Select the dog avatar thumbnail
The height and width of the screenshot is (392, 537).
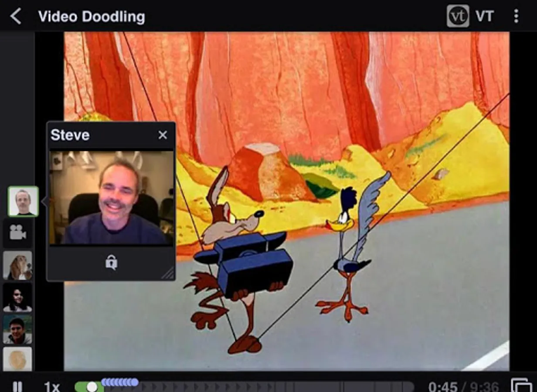click(17, 265)
